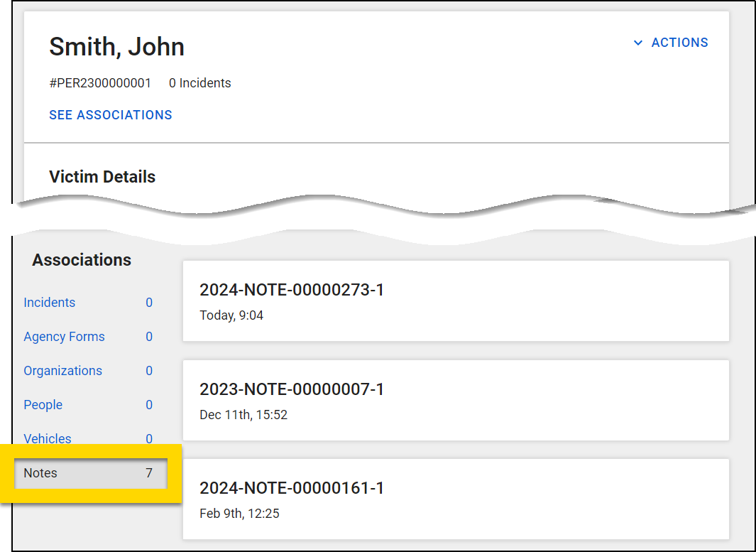This screenshot has height=552, width=756.
Task: Click the Associations panel heading
Action: (82, 260)
